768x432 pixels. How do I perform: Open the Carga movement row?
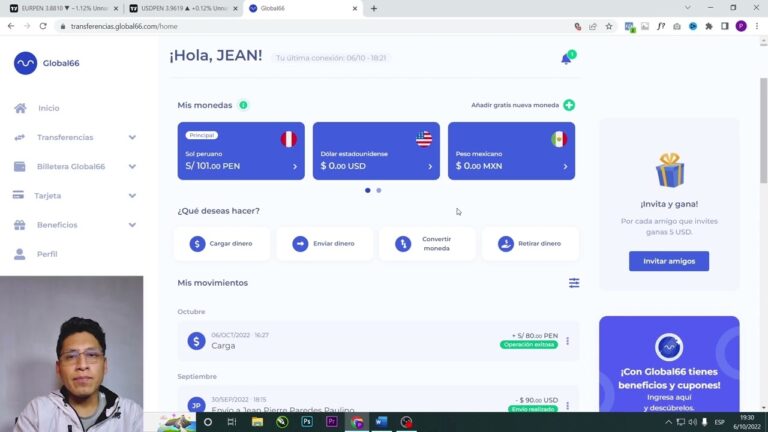378,341
